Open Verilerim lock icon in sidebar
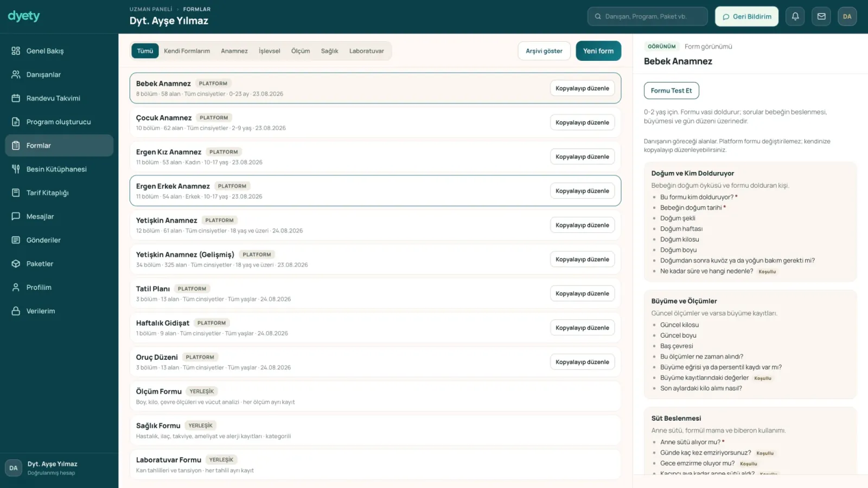This screenshot has height=488, width=868. click(16, 311)
